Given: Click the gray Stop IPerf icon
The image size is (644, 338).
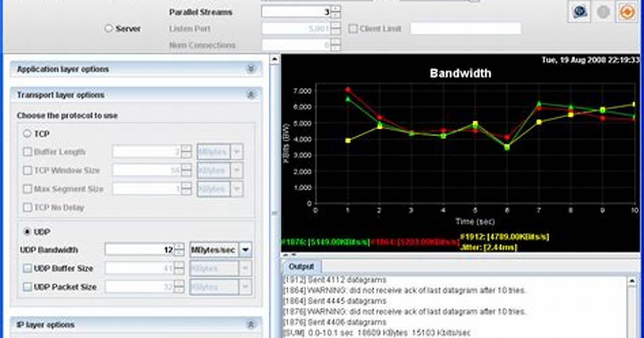Looking at the screenshot, I should [603, 12].
